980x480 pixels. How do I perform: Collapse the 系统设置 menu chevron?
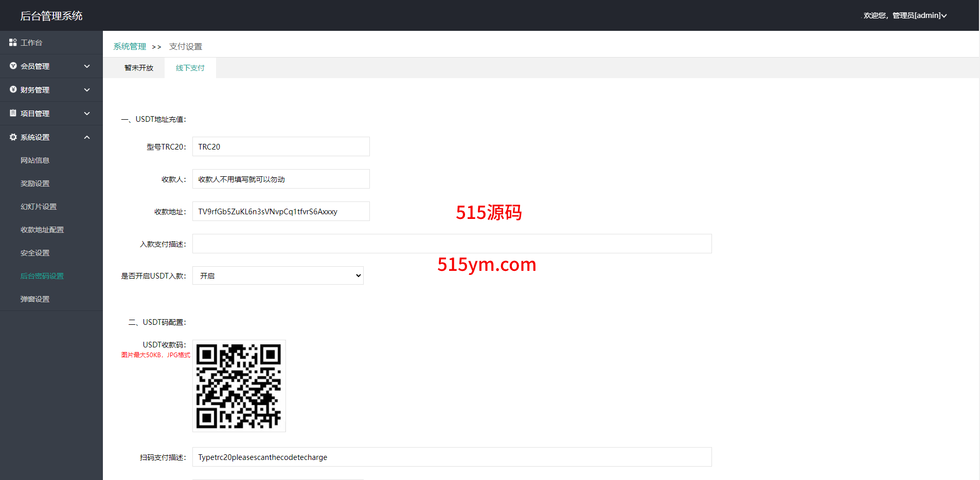click(x=87, y=137)
